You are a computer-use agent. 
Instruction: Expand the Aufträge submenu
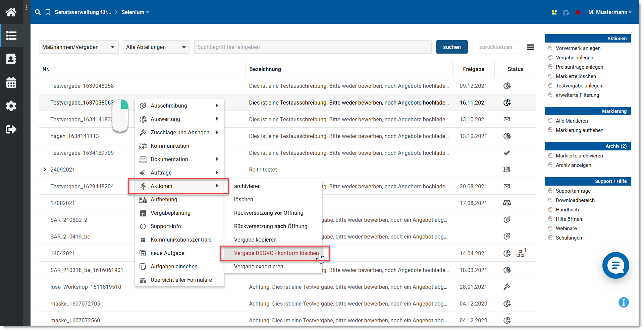click(x=179, y=173)
